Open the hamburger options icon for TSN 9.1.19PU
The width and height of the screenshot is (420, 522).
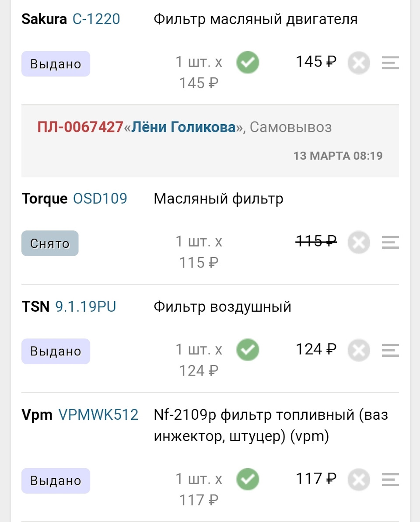[x=390, y=350]
